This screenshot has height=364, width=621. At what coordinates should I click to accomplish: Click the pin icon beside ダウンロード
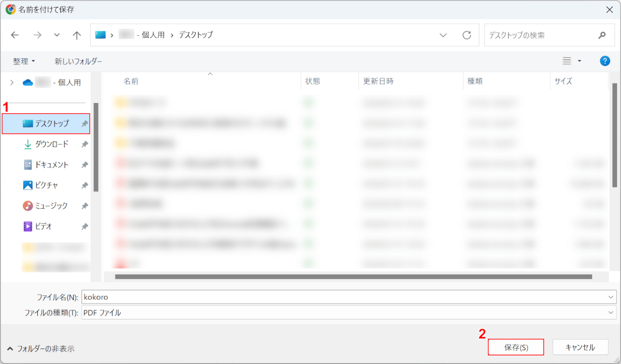point(84,144)
